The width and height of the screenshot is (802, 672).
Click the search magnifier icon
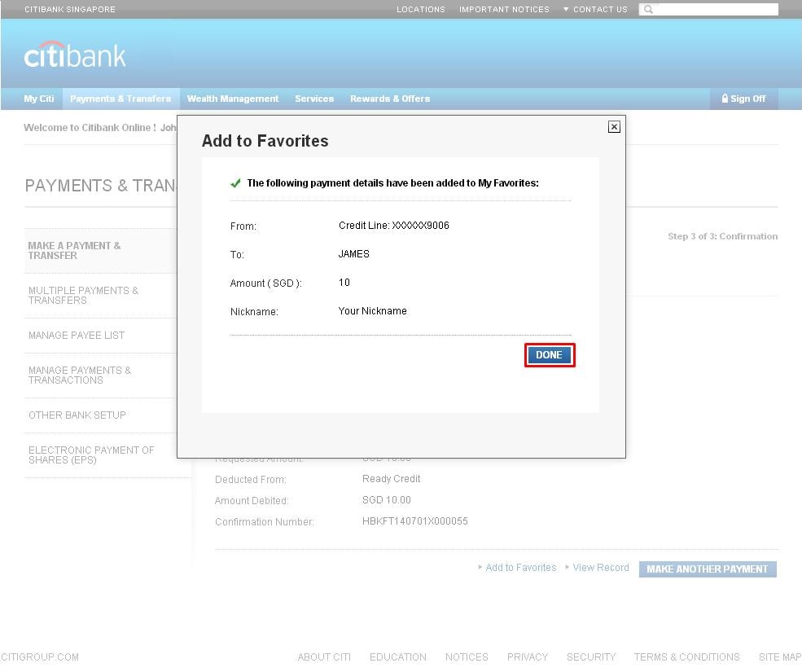(648, 10)
